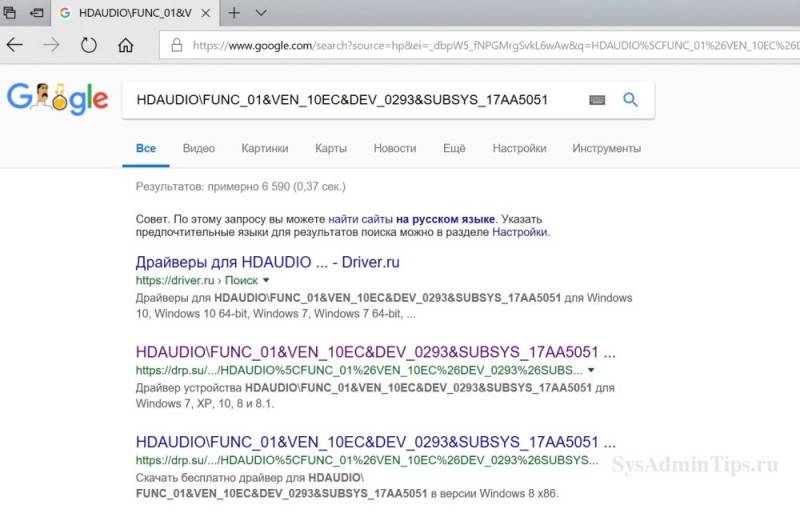Image resolution: width=800 pixels, height=521 pixels.
Task: Open the Драйверы для HDAUDIO Driver.ru result
Action: click(x=267, y=262)
